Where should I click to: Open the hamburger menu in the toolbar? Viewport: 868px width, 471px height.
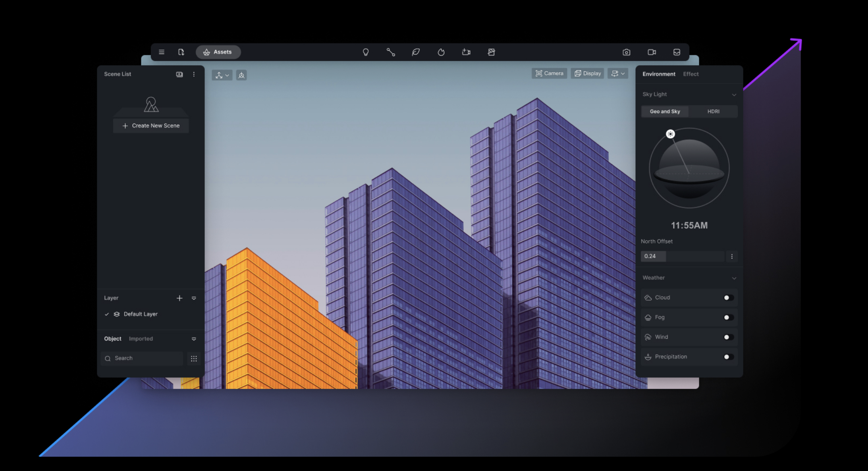161,52
